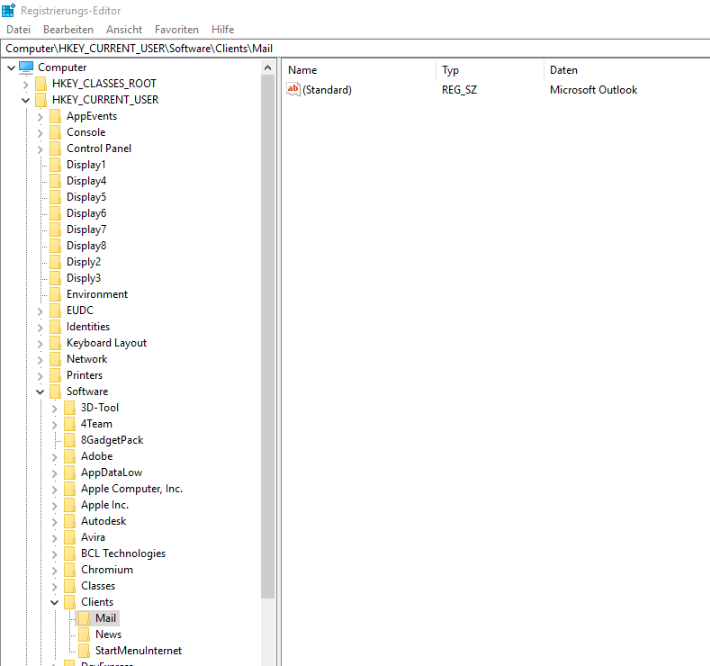Screen dimensions: 710x666
Task: Expand the Keyboard Layout key
Action: point(40,344)
